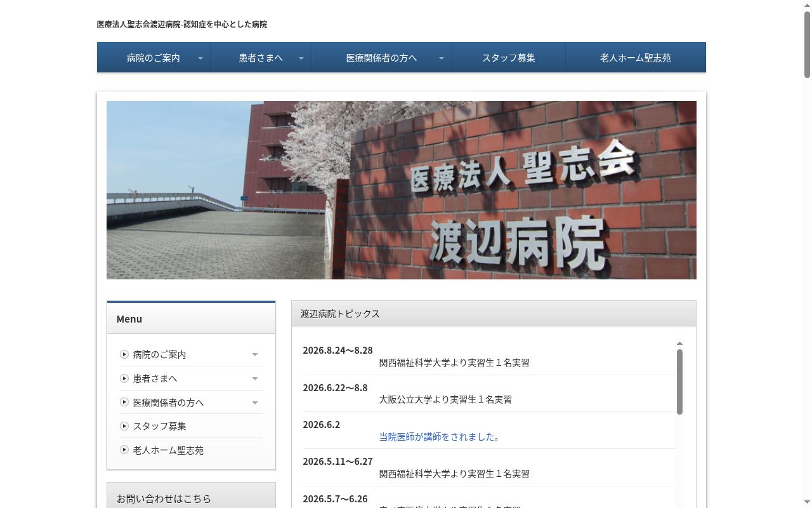Click bullet icon next to sidebar 老人ホーム聖志苑
Viewport: 812px width, 508px height.
124,450
